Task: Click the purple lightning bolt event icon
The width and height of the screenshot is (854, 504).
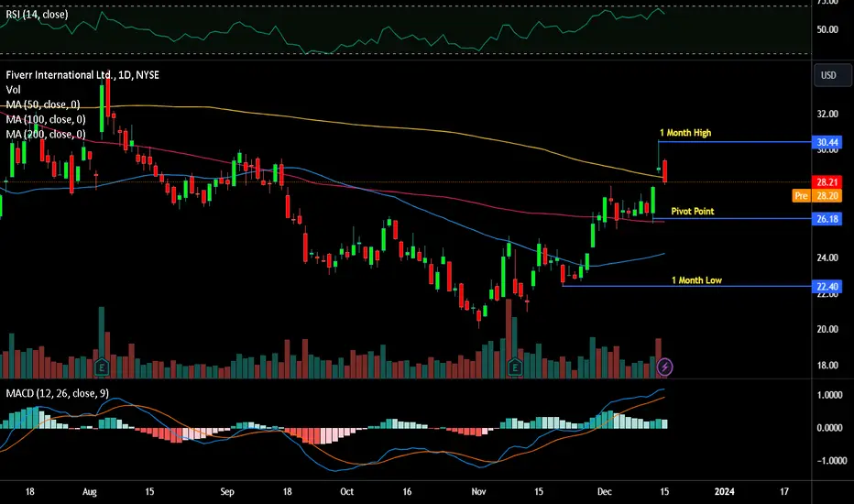Action: point(664,367)
